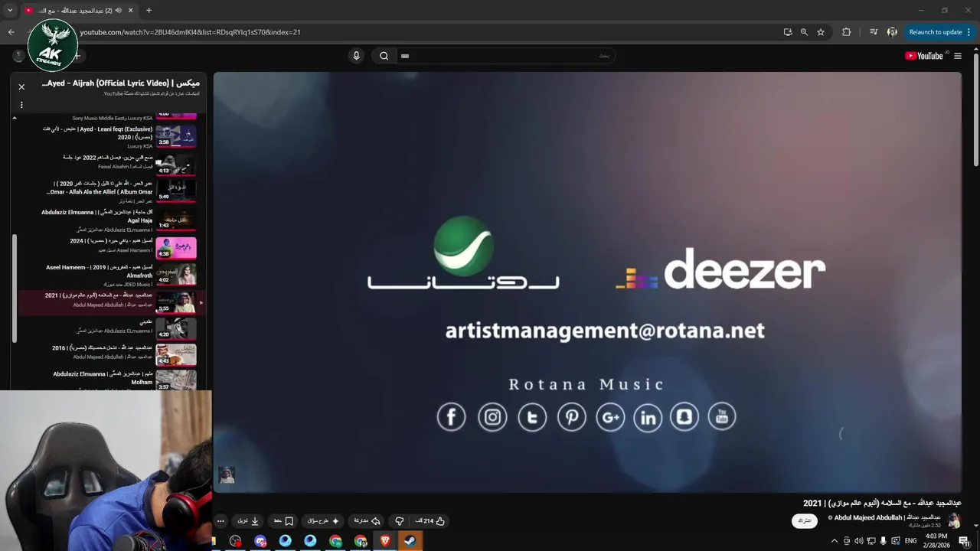Click the voice search microphone icon
980x551 pixels.
click(x=356, y=56)
